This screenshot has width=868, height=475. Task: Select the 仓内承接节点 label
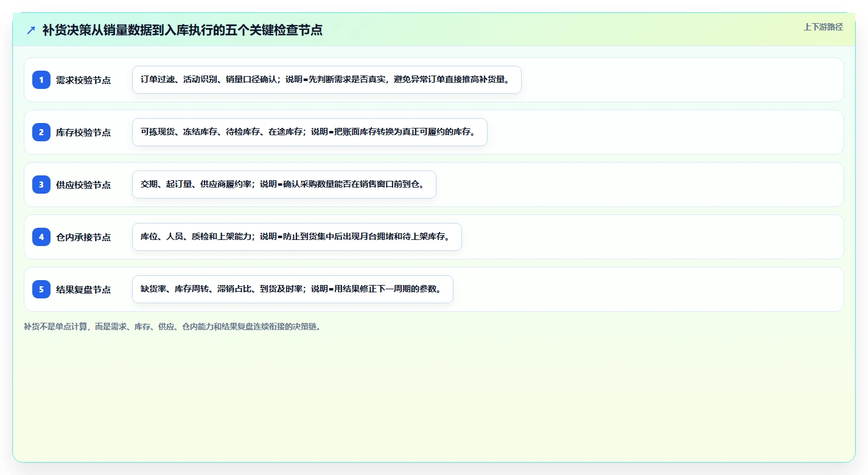tap(83, 237)
